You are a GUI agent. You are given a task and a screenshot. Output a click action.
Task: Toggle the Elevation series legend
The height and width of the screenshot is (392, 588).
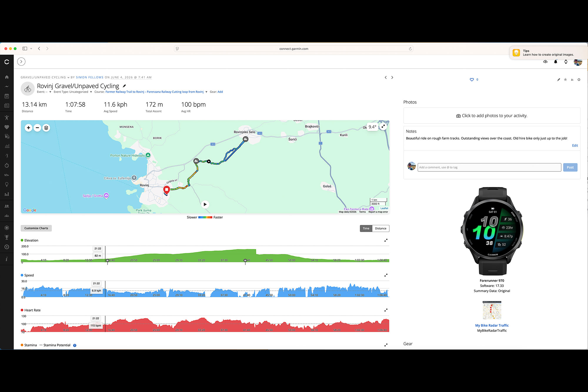coord(29,240)
